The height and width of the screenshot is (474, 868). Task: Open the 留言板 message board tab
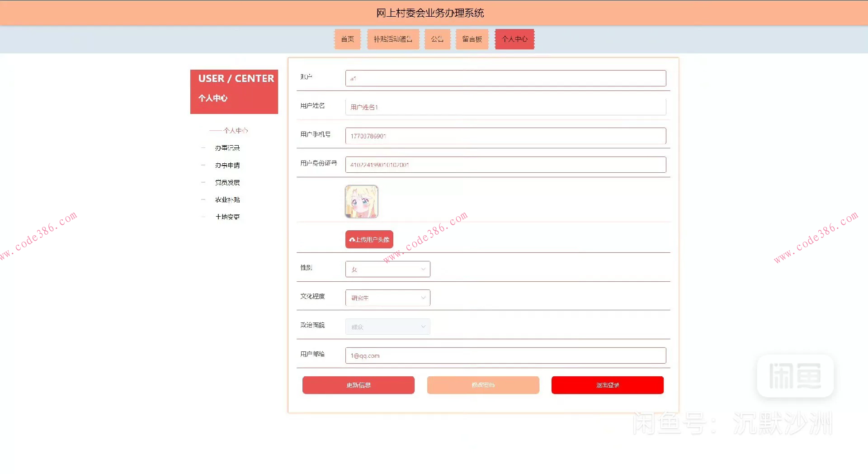(472, 39)
